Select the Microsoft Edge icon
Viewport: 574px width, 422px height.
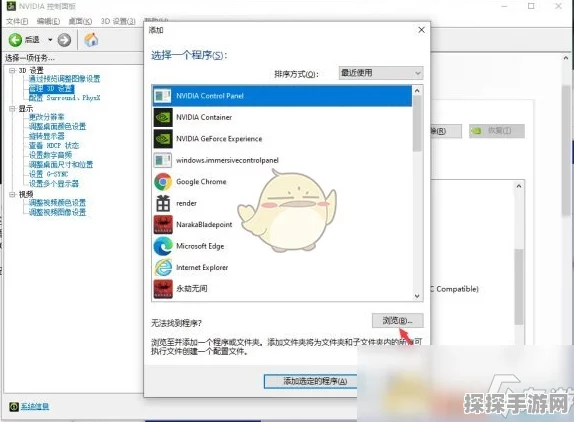pyautogui.click(x=163, y=246)
